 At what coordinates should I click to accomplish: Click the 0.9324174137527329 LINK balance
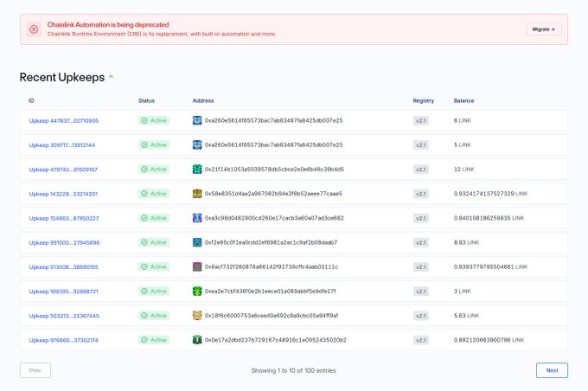click(490, 194)
